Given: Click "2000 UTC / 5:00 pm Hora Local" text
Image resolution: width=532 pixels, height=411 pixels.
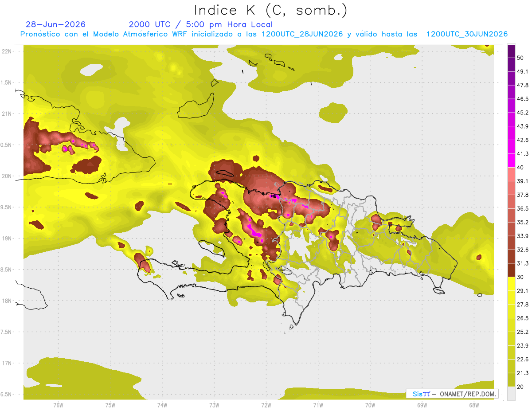Looking at the screenshot, I should coord(201,24).
